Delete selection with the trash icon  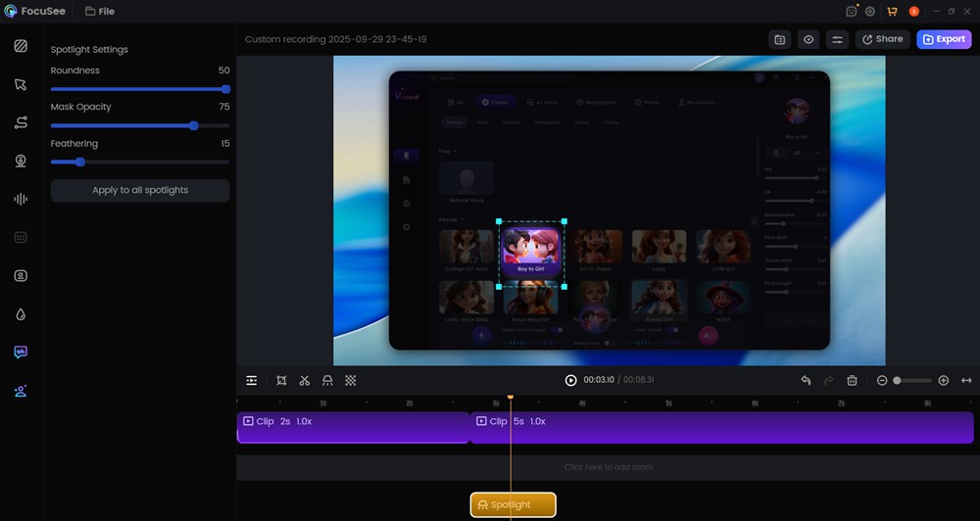coord(853,380)
